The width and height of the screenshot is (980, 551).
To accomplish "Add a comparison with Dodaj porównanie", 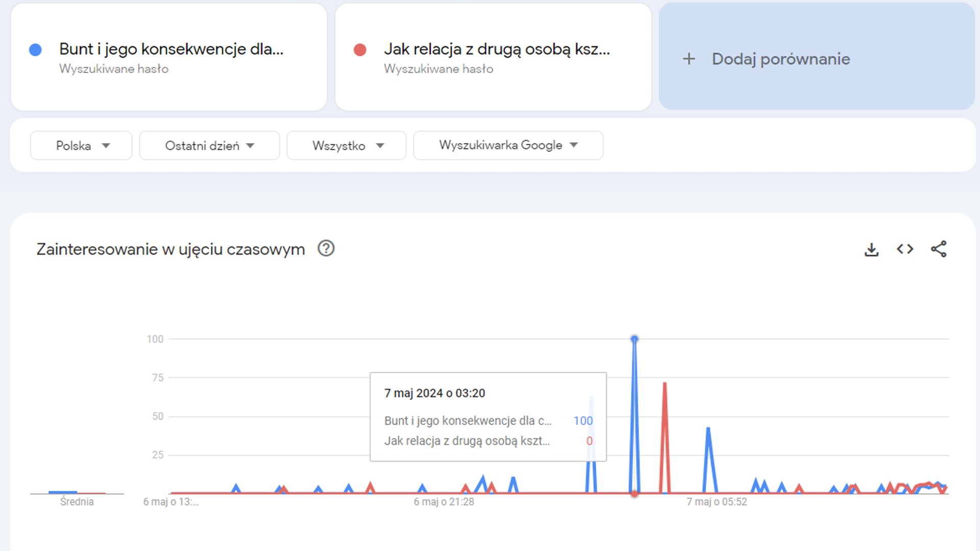I will [817, 56].
